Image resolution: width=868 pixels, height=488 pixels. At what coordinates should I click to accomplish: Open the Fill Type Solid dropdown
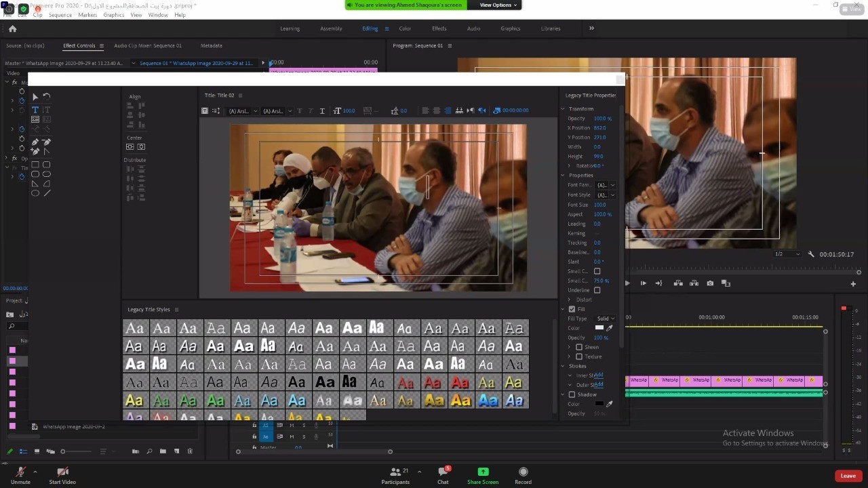605,319
